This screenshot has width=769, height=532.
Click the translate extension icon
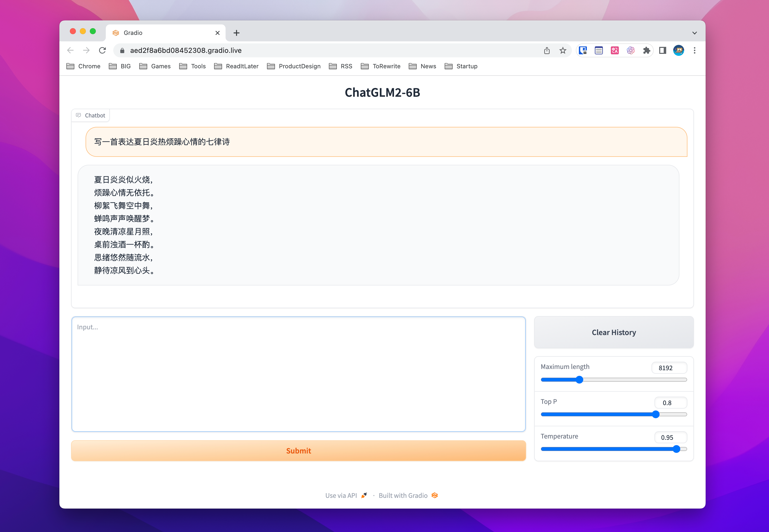click(615, 50)
